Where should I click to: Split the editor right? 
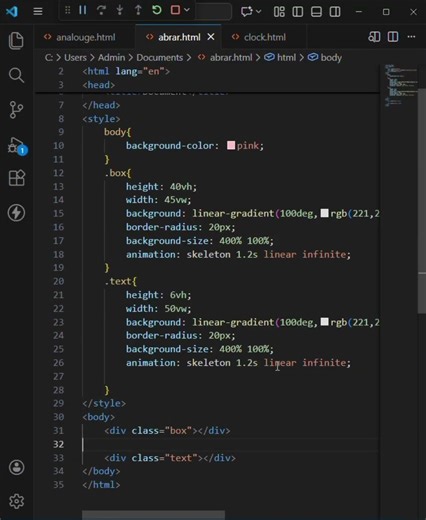(393, 37)
